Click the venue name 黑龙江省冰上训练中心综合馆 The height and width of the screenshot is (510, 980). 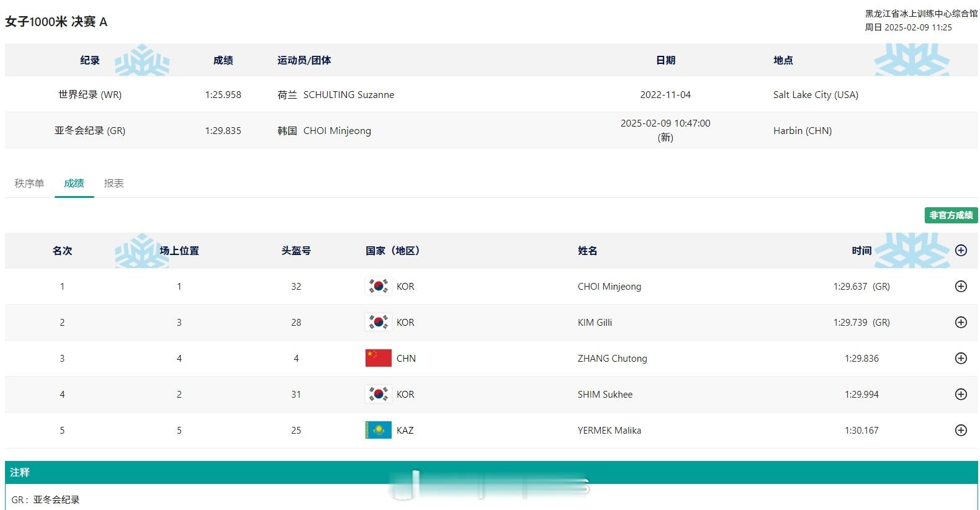(x=921, y=13)
